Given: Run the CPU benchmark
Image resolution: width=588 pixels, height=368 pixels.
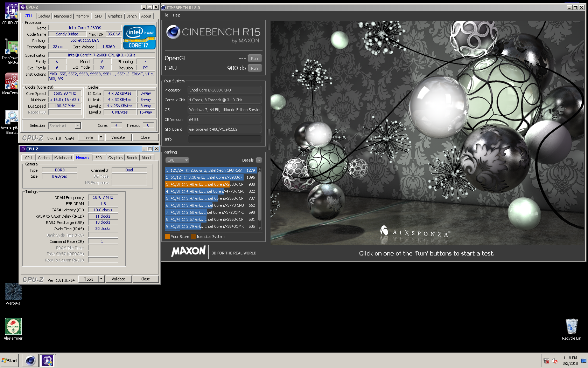Looking at the screenshot, I should (254, 68).
